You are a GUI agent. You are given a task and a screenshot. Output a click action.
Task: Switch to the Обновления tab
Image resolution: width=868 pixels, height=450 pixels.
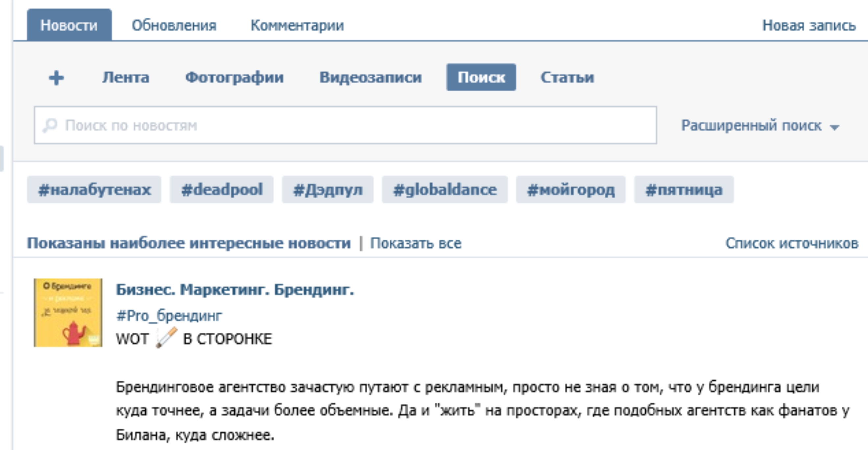coord(174,25)
